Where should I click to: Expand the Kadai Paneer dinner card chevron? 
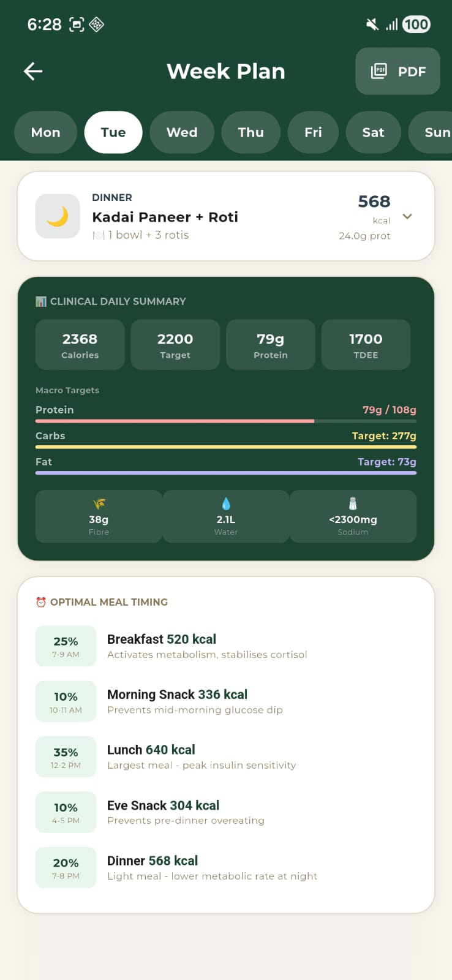coord(407,216)
